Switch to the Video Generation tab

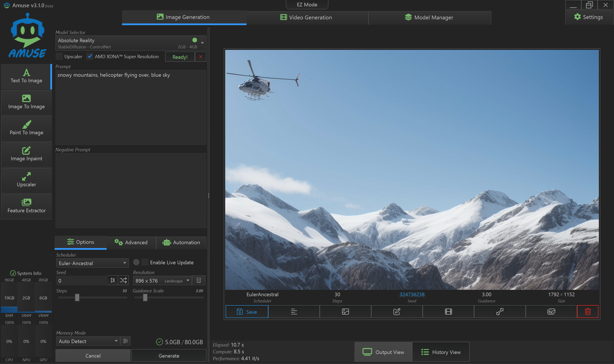click(306, 17)
